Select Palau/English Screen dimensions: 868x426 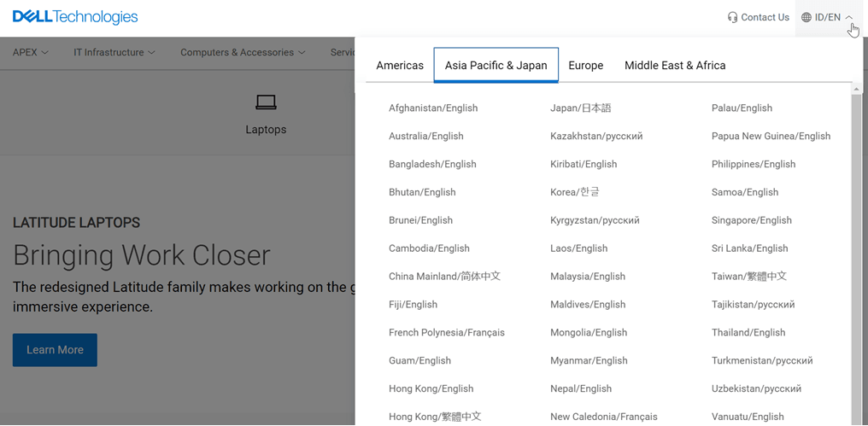click(742, 108)
